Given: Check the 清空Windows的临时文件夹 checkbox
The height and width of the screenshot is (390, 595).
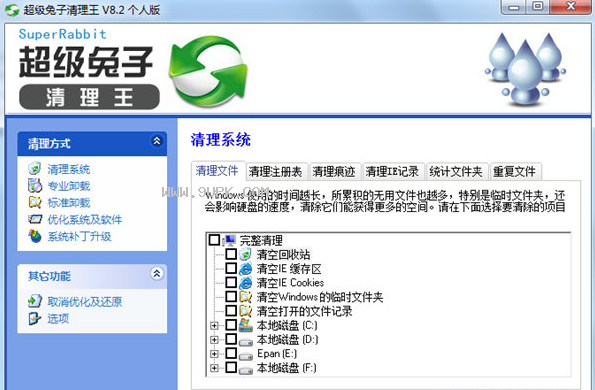Looking at the screenshot, I should coord(231,296).
